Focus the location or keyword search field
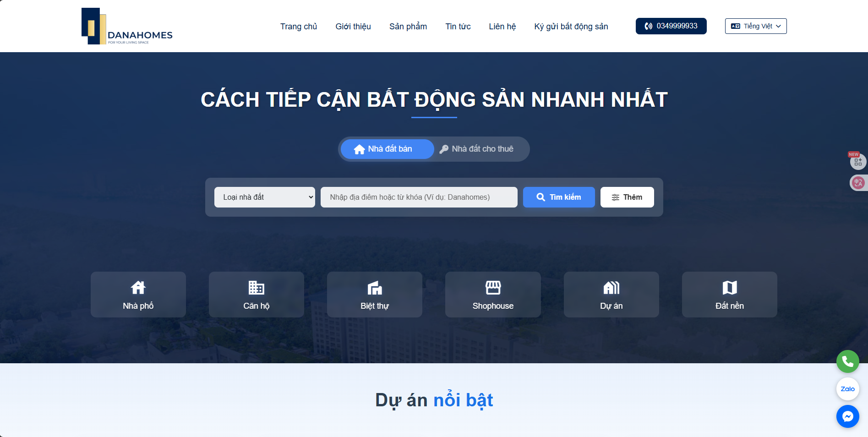The height and width of the screenshot is (437, 868). click(x=419, y=197)
